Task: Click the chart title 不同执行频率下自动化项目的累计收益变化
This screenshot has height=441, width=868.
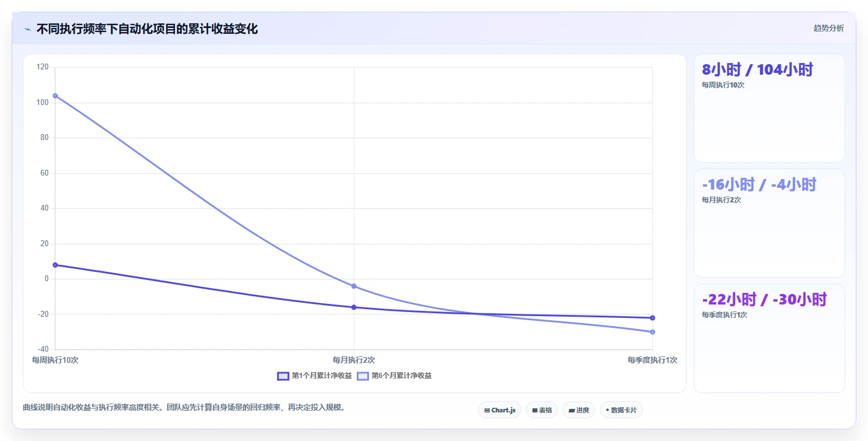Action: (147, 29)
